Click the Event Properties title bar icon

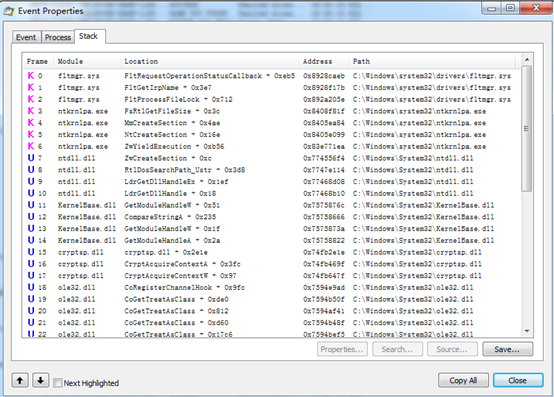coord(8,11)
